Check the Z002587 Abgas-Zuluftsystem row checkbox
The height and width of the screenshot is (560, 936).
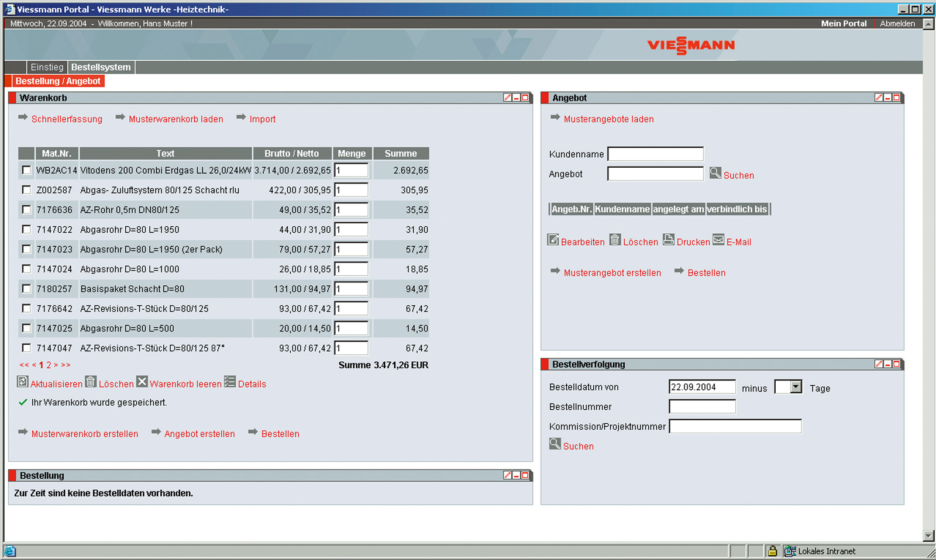pos(26,189)
